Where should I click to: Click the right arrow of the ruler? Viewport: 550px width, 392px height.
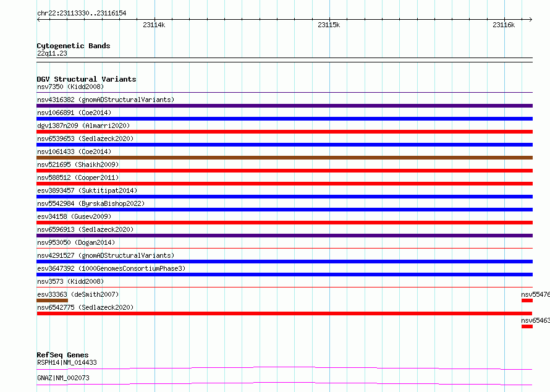[530, 19]
